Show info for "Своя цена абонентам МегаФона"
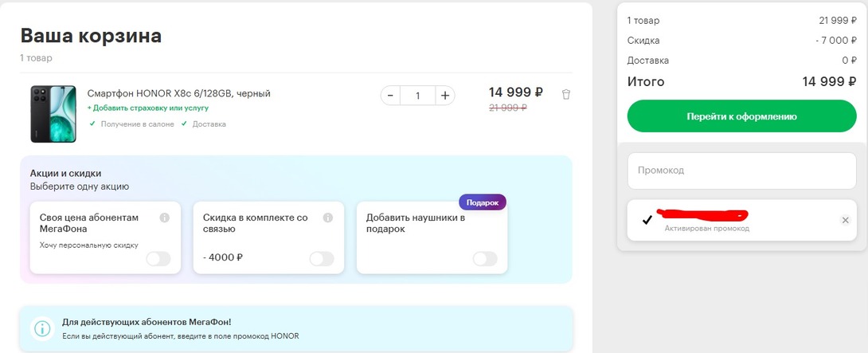 tap(165, 218)
